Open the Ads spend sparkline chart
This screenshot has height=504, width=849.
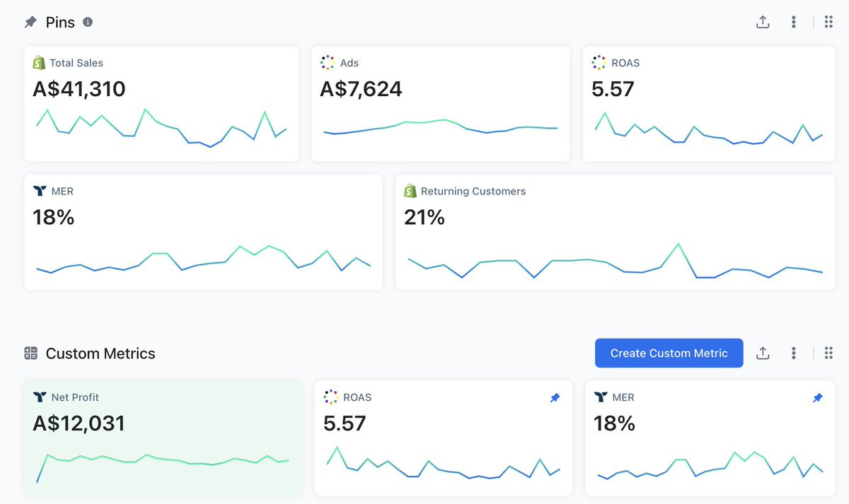[x=440, y=127]
